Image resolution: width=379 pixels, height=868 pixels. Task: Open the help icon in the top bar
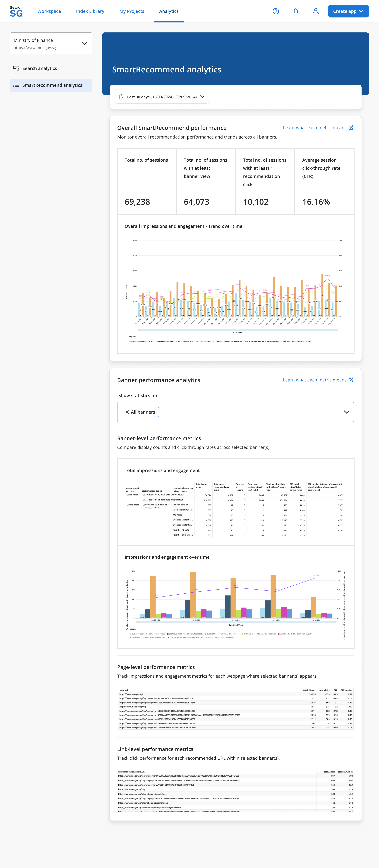coord(276,11)
